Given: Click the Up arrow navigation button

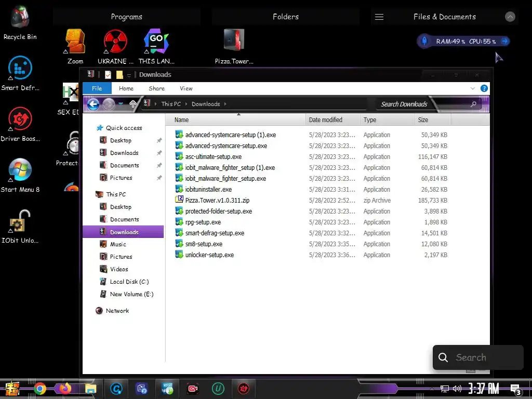Looking at the screenshot, I should tap(132, 104).
